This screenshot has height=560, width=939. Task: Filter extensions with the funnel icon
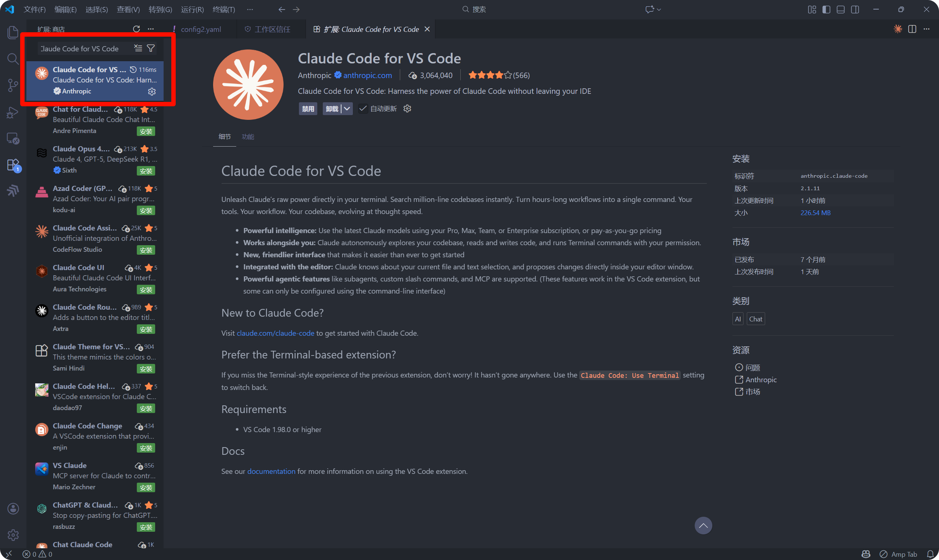151,48
